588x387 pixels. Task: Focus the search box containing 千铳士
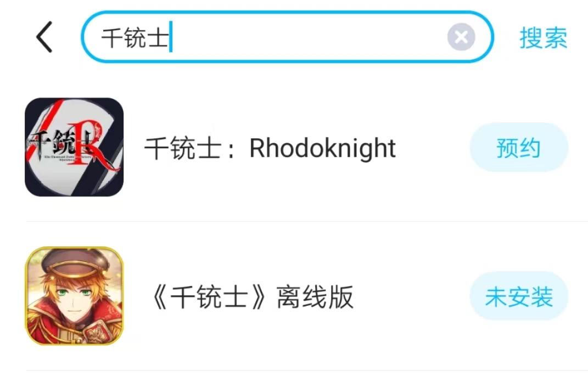(287, 37)
